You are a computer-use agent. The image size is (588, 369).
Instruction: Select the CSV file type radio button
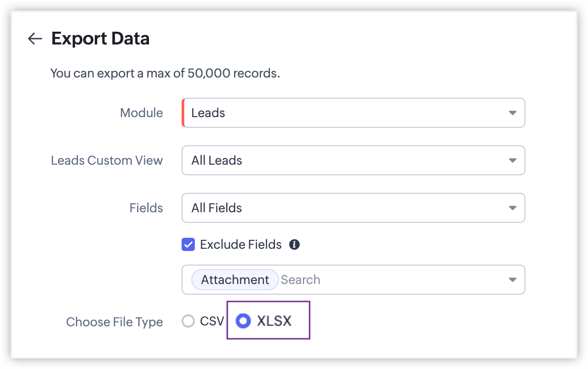click(188, 321)
